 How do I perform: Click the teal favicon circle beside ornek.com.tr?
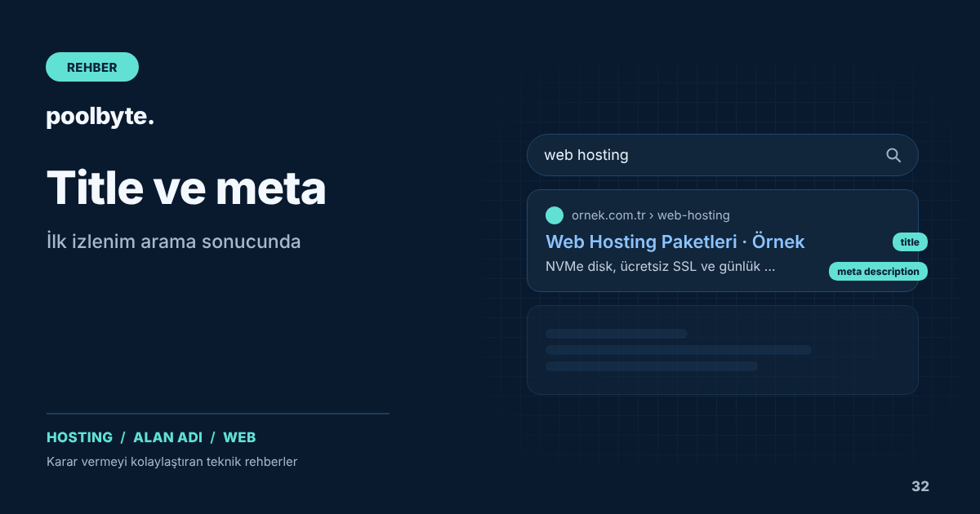point(555,215)
